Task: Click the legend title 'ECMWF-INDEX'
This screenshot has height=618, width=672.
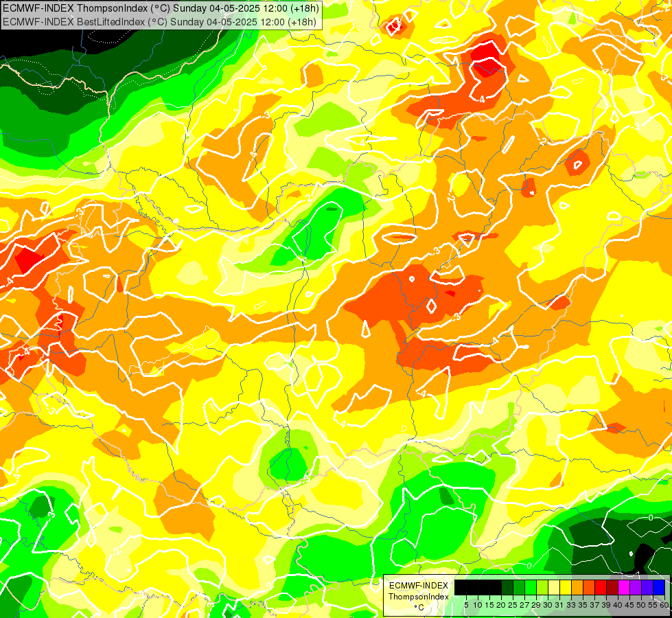Action: point(418,586)
